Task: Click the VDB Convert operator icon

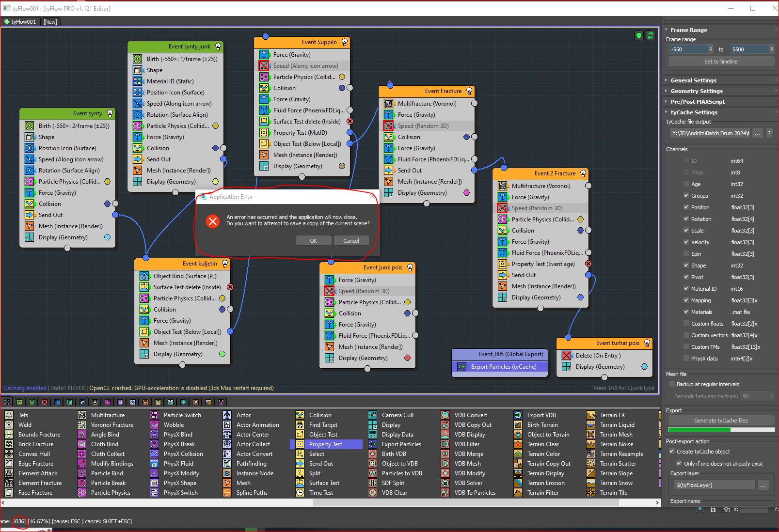Action: [445, 415]
